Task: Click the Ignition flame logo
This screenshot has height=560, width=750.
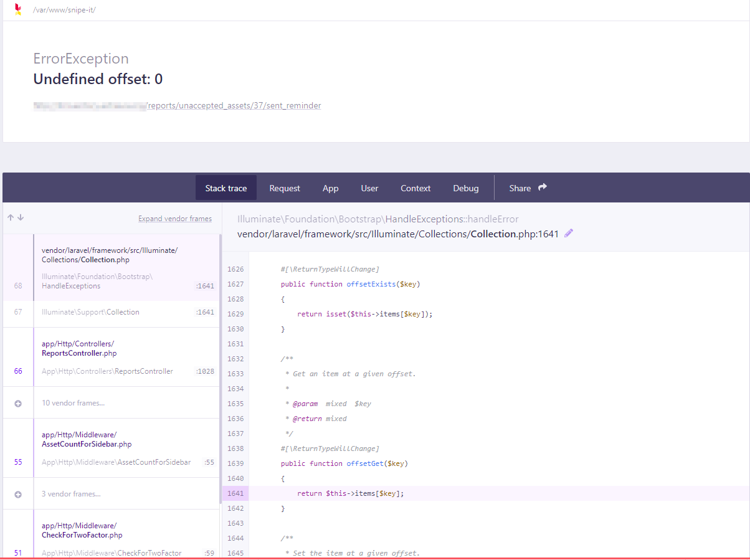Action: pyautogui.click(x=17, y=9)
